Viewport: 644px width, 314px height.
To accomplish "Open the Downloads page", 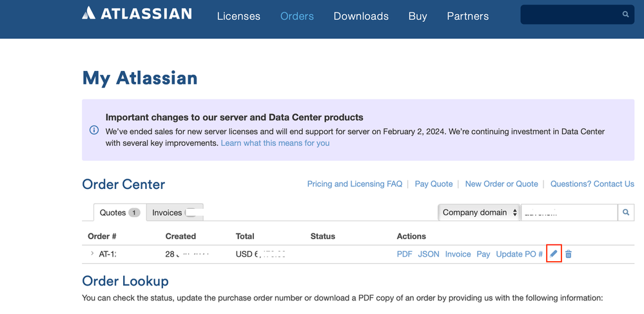I will (x=361, y=16).
